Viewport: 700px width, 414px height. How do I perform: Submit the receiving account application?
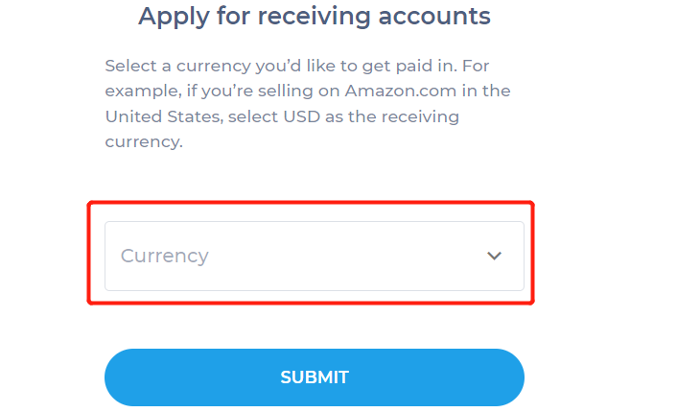click(x=314, y=377)
